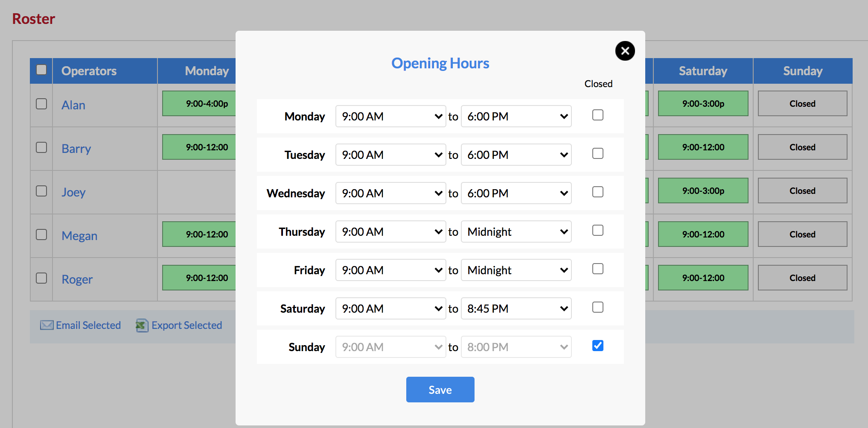Image resolution: width=868 pixels, height=428 pixels.
Task: Select Megan's row checkbox in Roster
Action: click(x=41, y=235)
